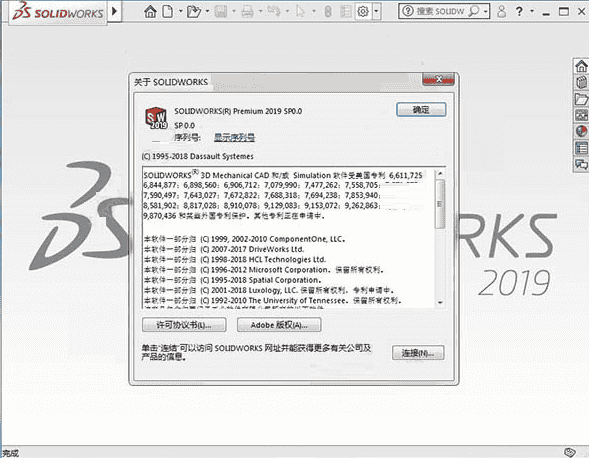Open Appearances color ball tab in task pane

coord(581,132)
